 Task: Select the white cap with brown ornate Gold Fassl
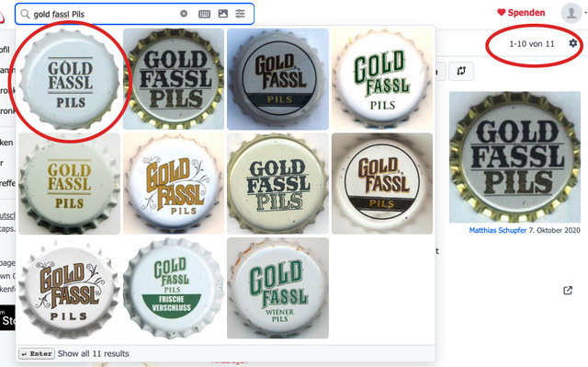(x=70, y=288)
